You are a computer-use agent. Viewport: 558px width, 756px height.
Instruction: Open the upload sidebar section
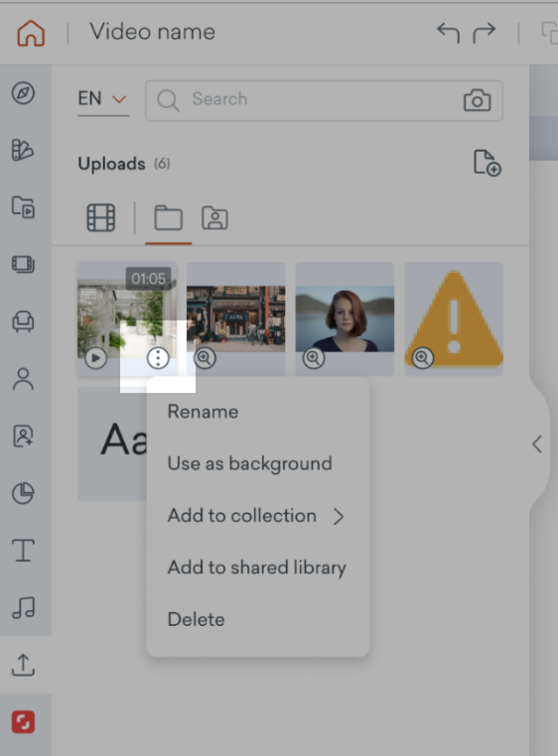tap(23, 665)
